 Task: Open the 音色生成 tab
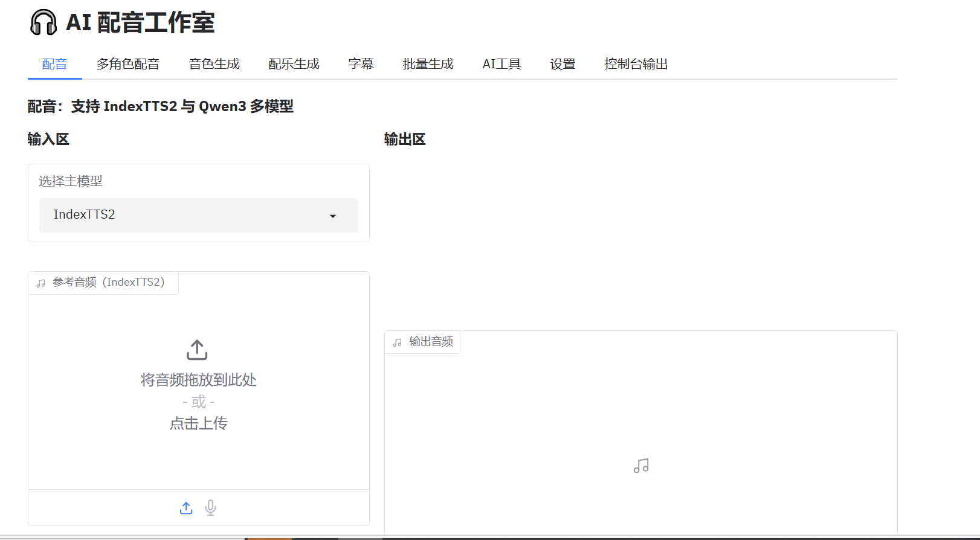(x=214, y=64)
